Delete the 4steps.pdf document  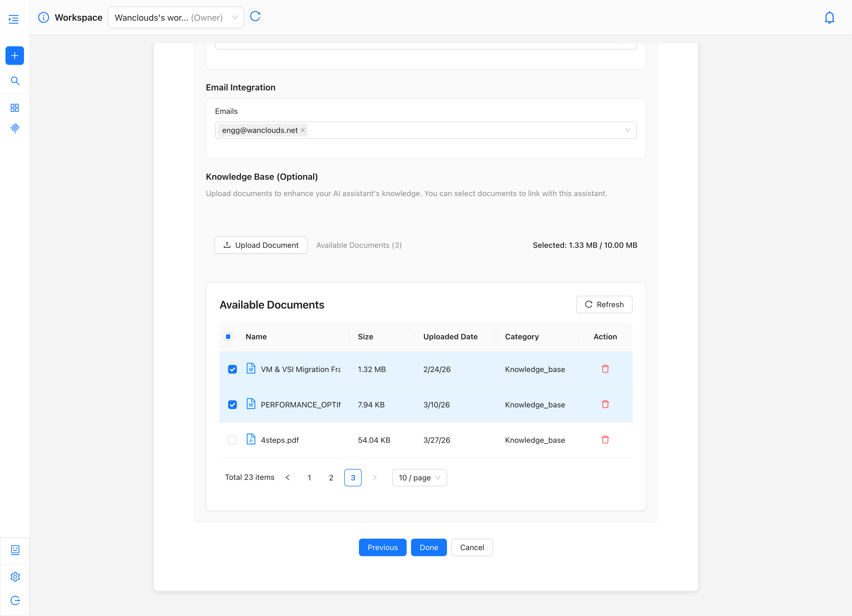605,440
